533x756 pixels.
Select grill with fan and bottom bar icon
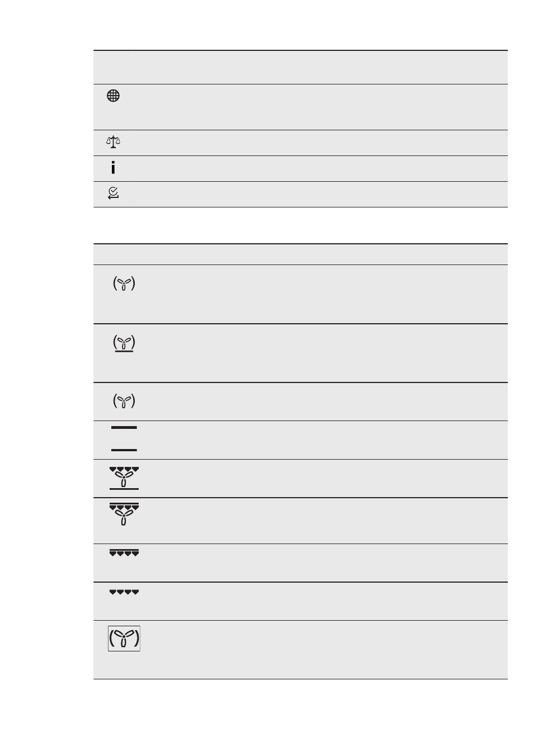coord(124,478)
